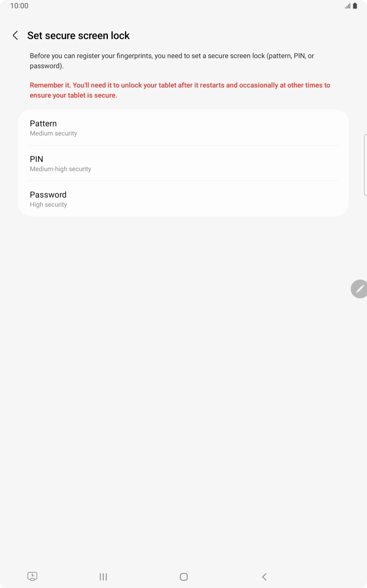Tap the Back navigation key
Viewport: 367px width, 588px height.
(x=264, y=576)
